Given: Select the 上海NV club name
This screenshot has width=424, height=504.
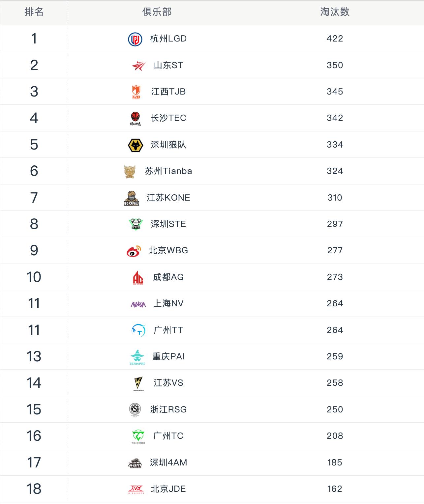Looking at the screenshot, I should pyautogui.click(x=168, y=303).
